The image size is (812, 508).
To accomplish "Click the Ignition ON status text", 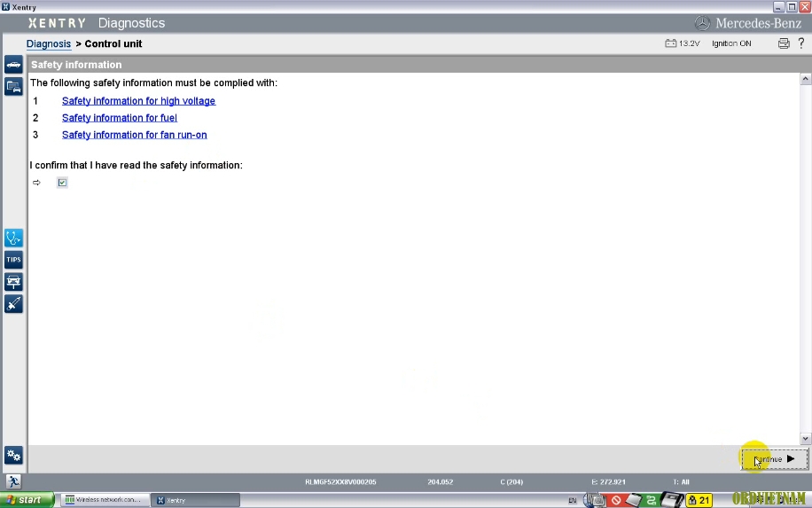I will click(731, 43).
